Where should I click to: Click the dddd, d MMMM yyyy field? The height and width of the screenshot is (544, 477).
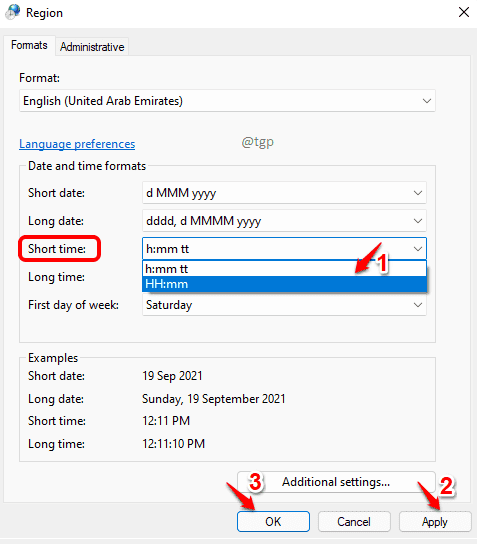click(284, 221)
